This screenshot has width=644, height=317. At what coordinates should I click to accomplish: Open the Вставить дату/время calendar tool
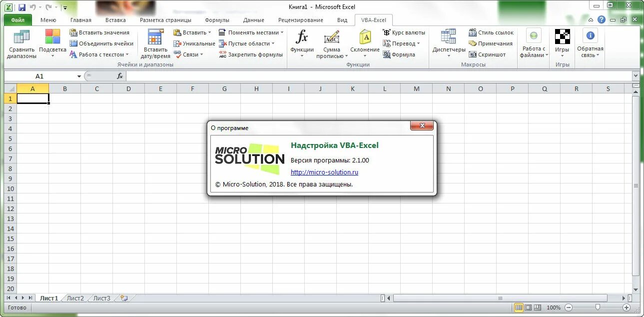pyautogui.click(x=155, y=44)
